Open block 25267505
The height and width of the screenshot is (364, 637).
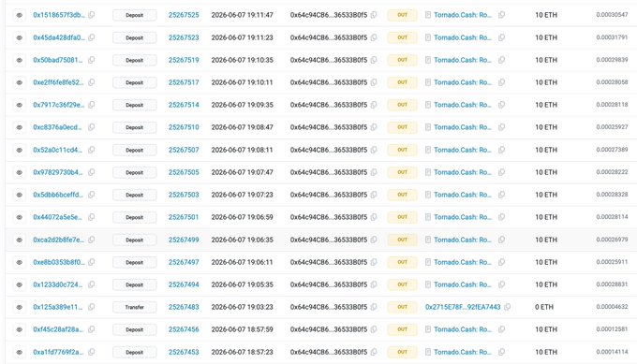click(184, 172)
